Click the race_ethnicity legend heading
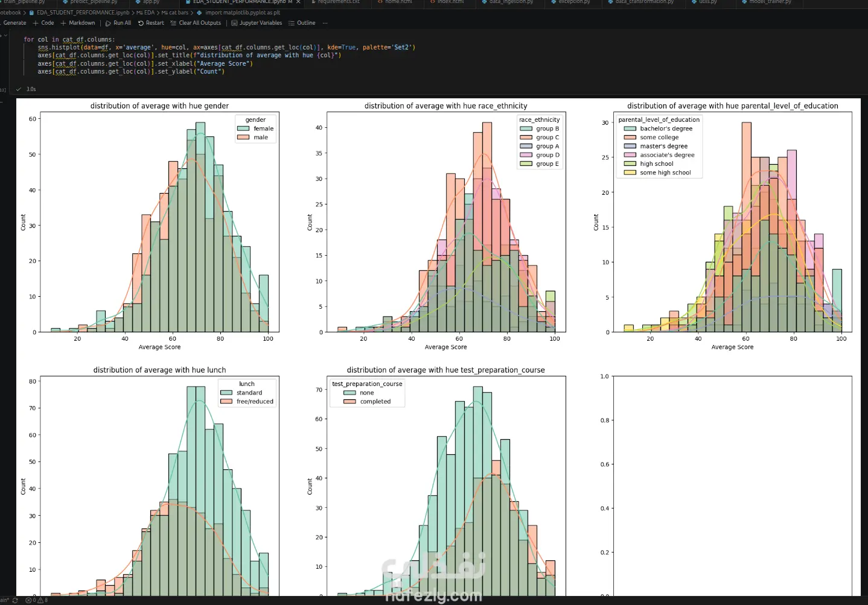 (x=540, y=119)
